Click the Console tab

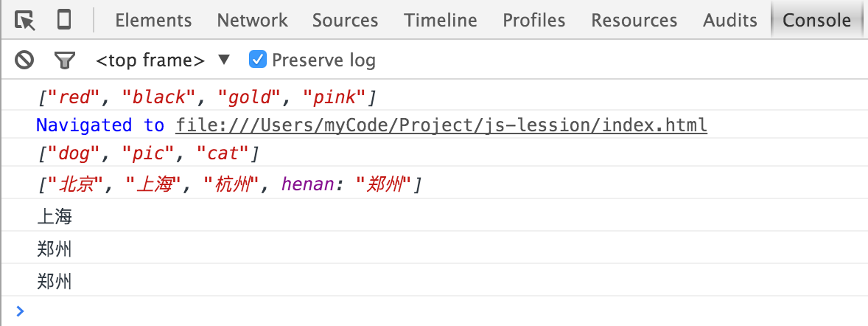click(x=817, y=21)
